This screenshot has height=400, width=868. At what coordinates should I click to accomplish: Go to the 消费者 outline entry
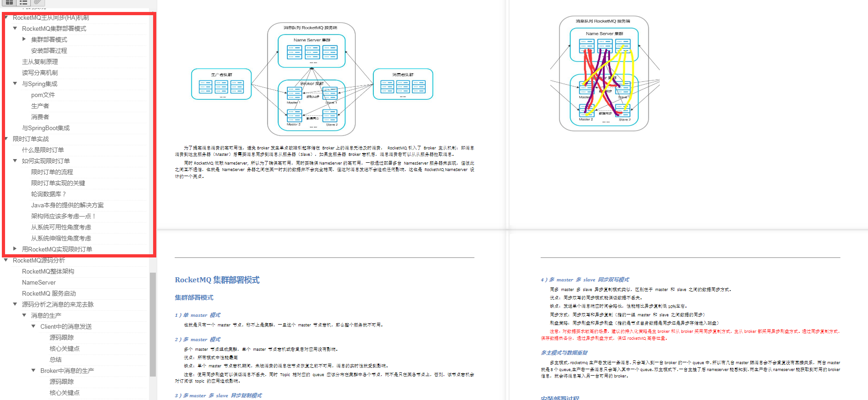(x=40, y=117)
